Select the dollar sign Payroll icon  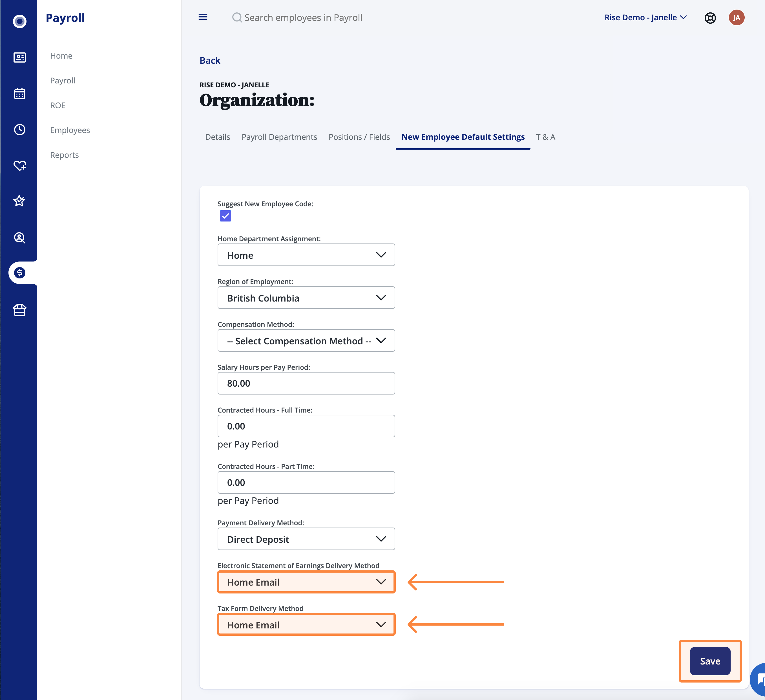tap(19, 273)
